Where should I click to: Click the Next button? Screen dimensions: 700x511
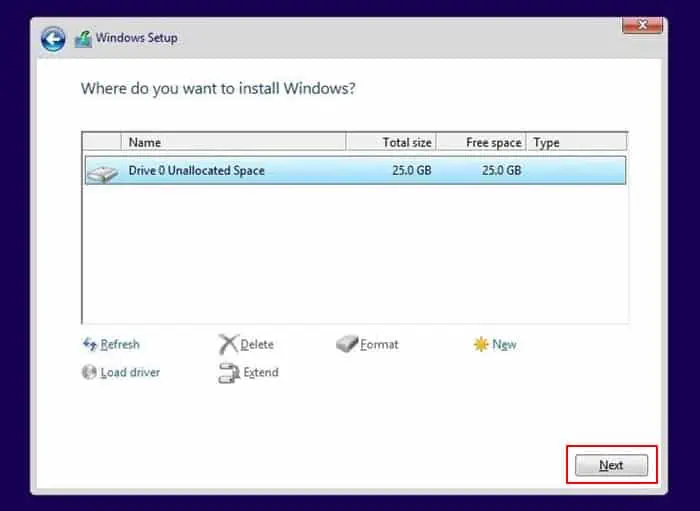(x=611, y=465)
